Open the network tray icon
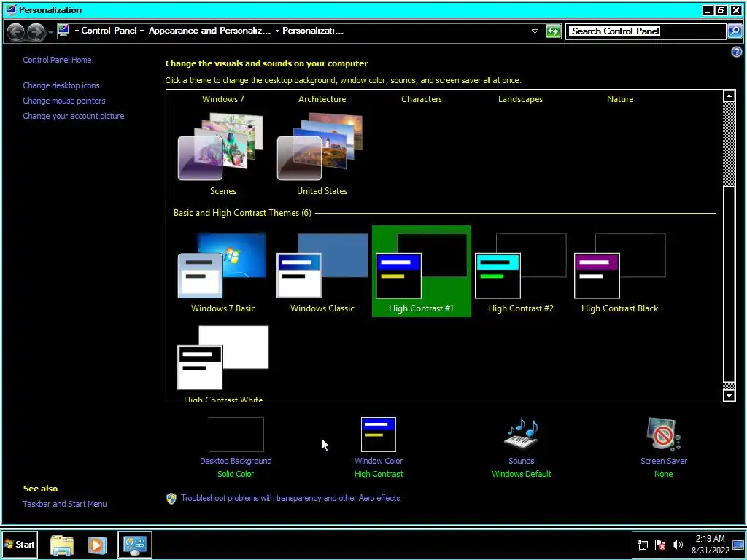Screen dimensions: 747x560 (x=643, y=545)
